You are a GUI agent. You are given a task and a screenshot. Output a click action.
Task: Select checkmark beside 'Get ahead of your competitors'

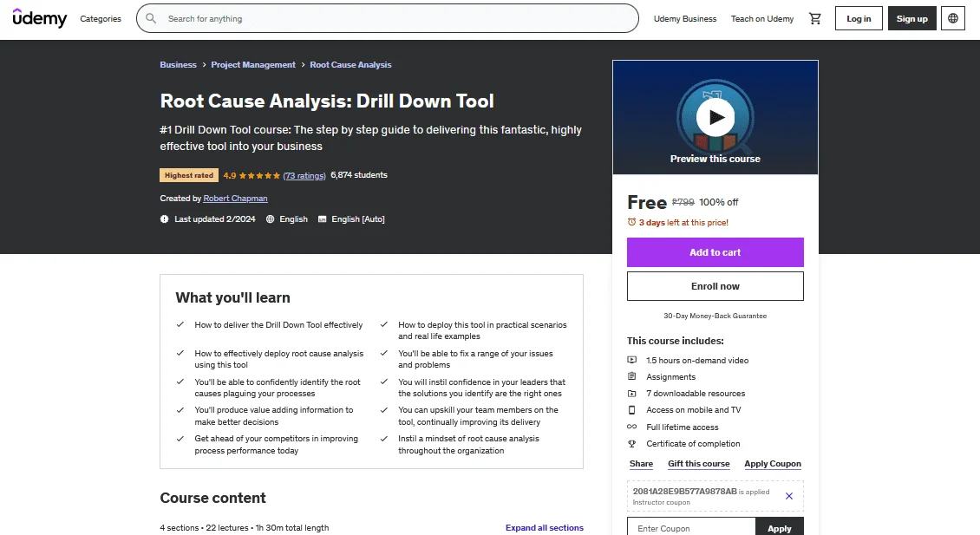click(x=180, y=438)
